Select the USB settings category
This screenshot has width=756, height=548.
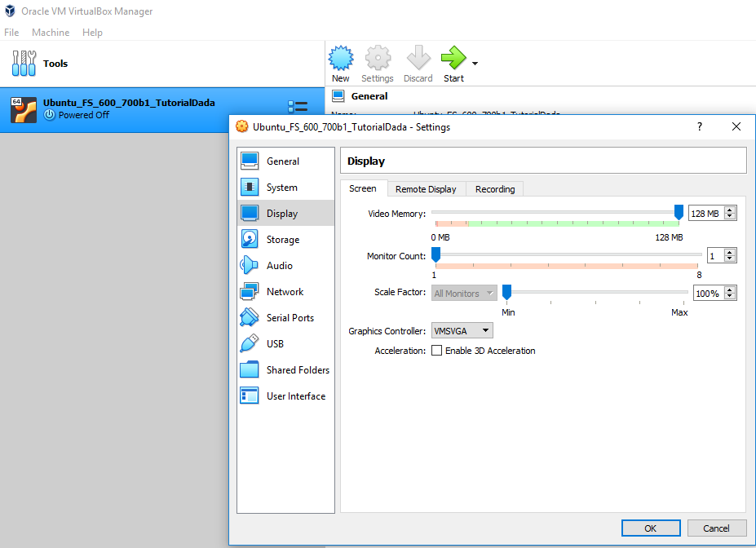pos(275,344)
